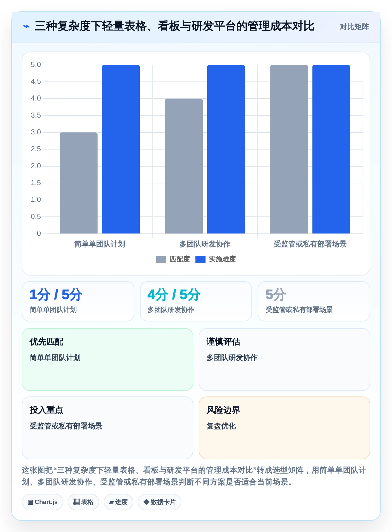Click the blue 实施难度 bar for 受监管或私有部署场景
392x532 pixels.
click(331, 149)
